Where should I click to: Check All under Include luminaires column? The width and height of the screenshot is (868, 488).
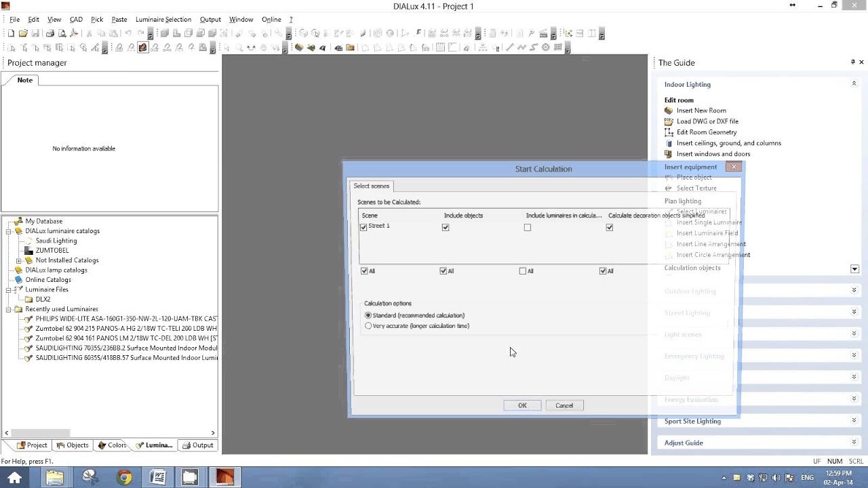click(x=522, y=270)
